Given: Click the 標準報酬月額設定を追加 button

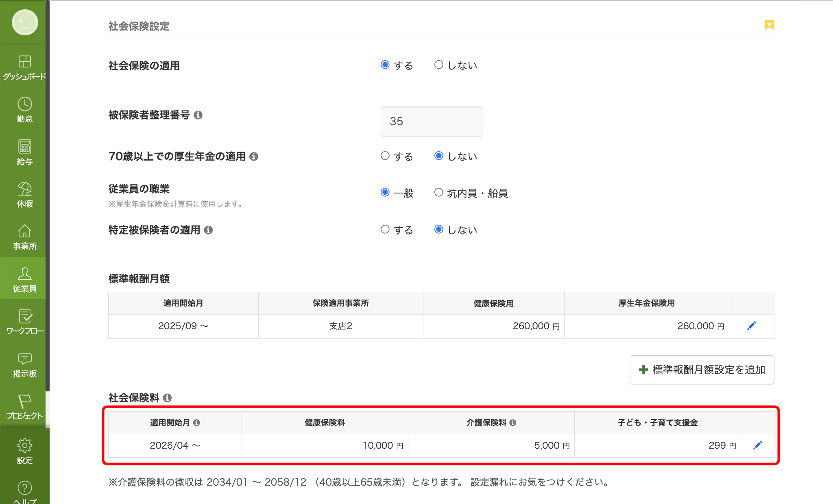Looking at the screenshot, I should pyautogui.click(x=701, y=370).
